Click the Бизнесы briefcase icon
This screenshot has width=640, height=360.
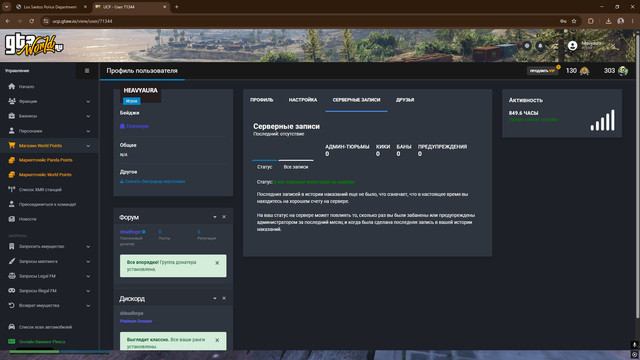(11, 116)
